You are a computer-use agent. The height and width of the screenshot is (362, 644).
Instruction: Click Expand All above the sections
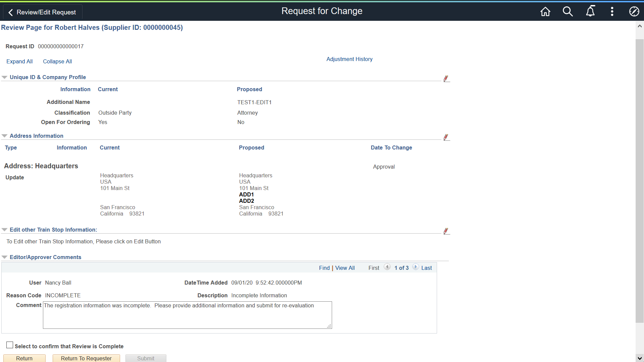[x=19, y=61]
